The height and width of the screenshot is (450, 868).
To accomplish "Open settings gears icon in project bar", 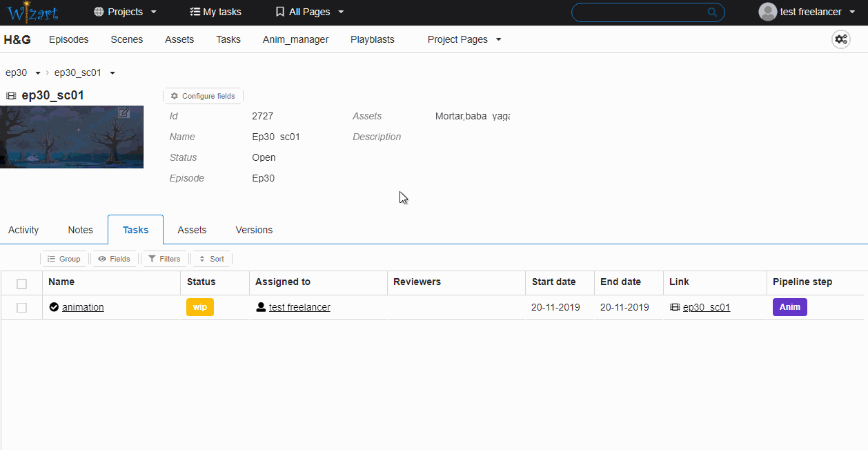I will point(840,39).
